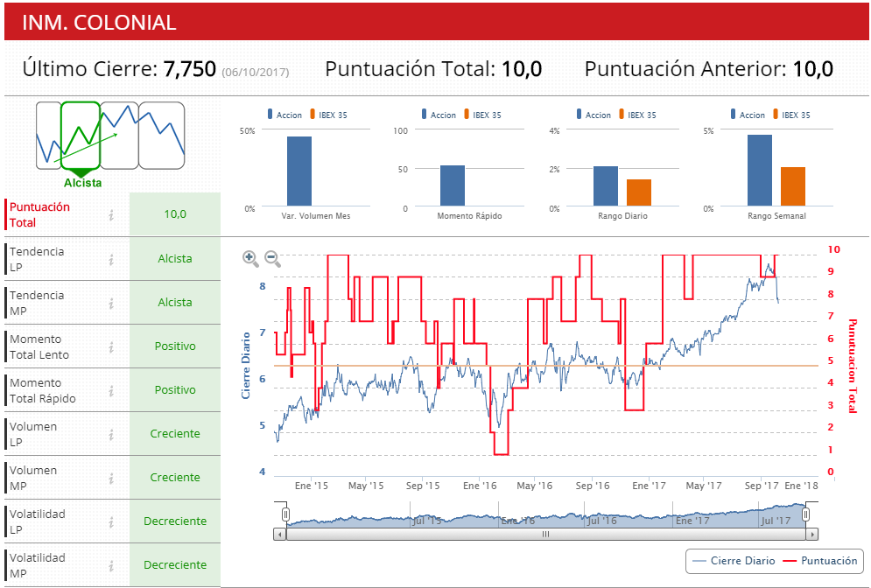Viewport: 871px width, 588px height.
Task: Click the Rango Semanal chart caption
Action: (776, 216)
